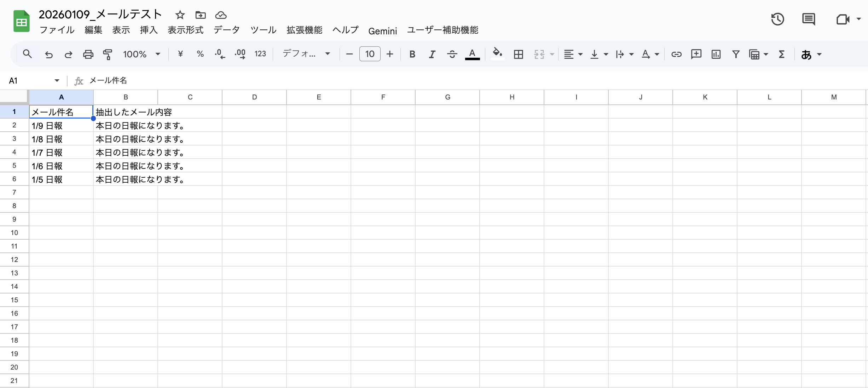Insert a chart from the toolbar
The height and width of the screenshot is (388, 868).
716,54
